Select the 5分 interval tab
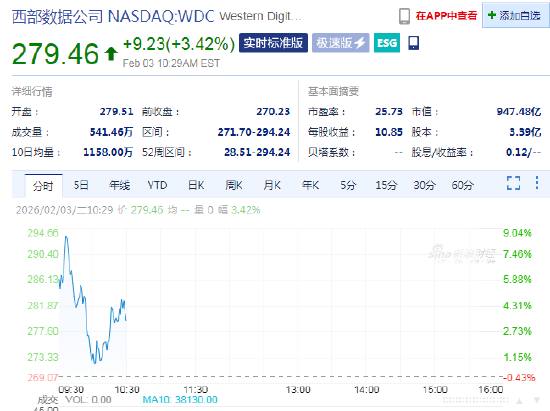Viewport: 550px width, 411px height. (348, 185)
